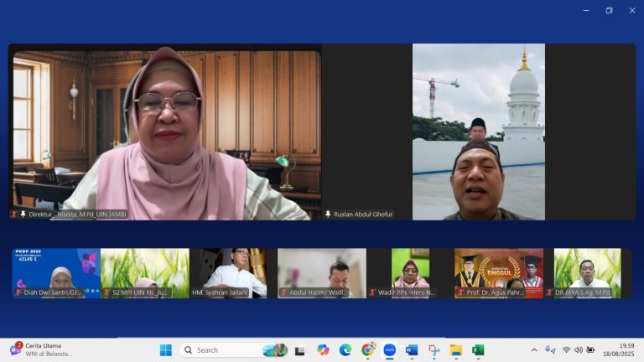Close the Zoom meeting window
This screenshot has width=644, height=362.
(632, 11)
